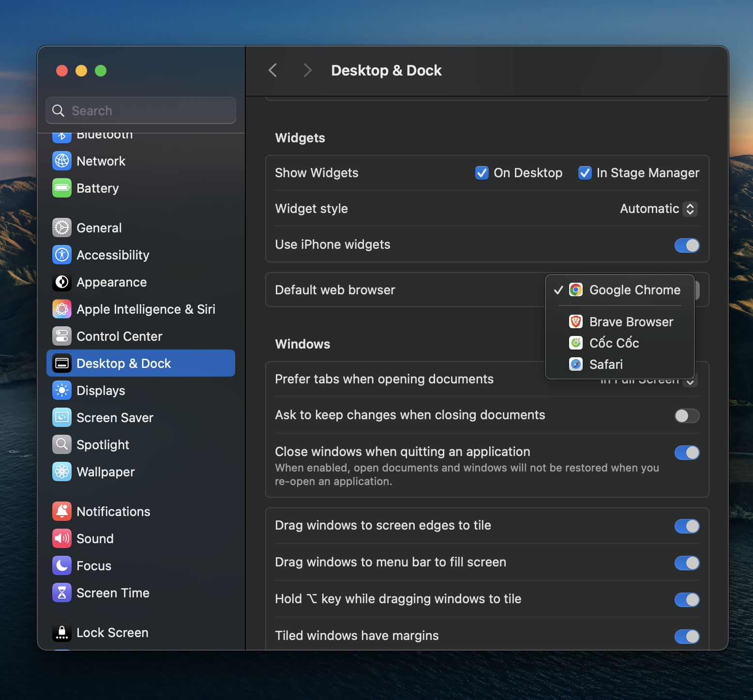Viewport: 753px width, 700px height.
Task: Open Battery settings label
Action: [x=97, y=188]
